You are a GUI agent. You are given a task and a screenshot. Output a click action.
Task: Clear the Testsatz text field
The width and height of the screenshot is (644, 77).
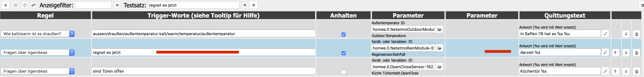pos(245,5)
